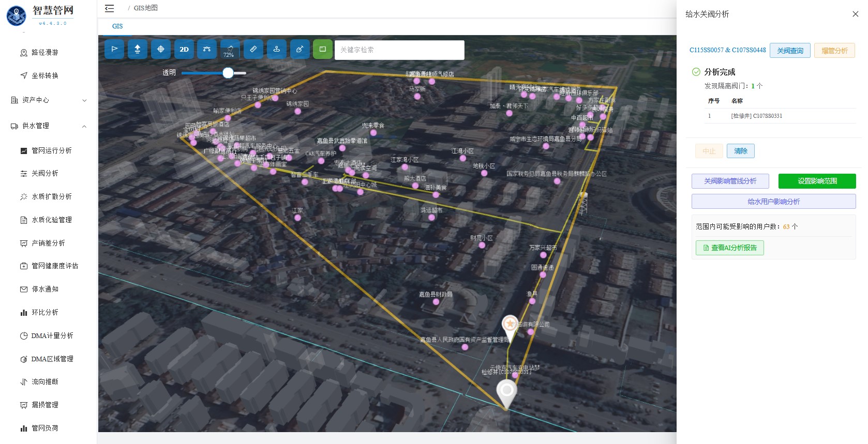Click the location marker placement tool

277,49
